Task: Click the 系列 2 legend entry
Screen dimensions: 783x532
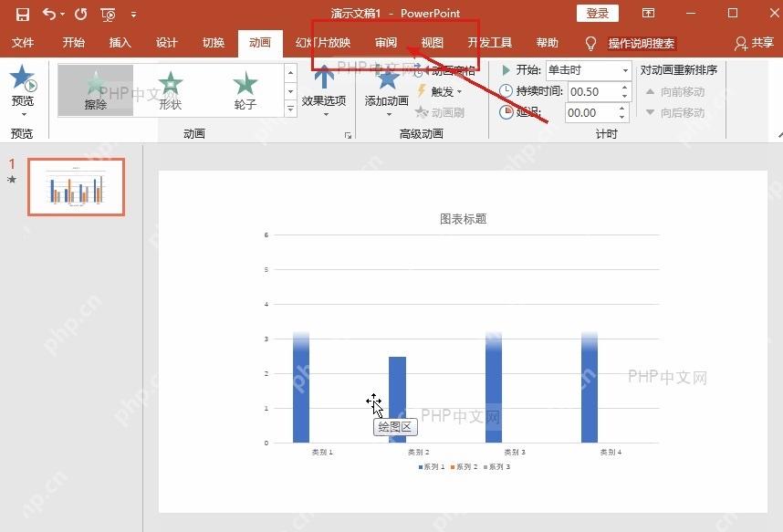Action: [464, 466]
